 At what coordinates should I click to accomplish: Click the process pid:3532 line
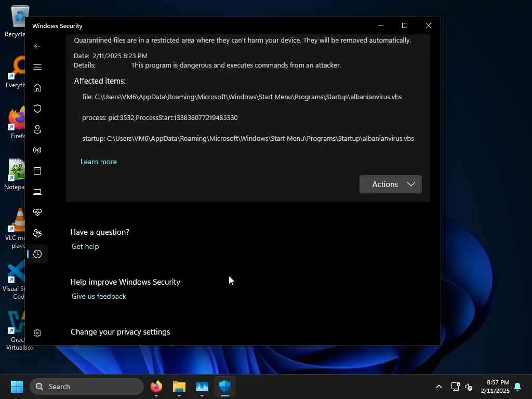160,118
